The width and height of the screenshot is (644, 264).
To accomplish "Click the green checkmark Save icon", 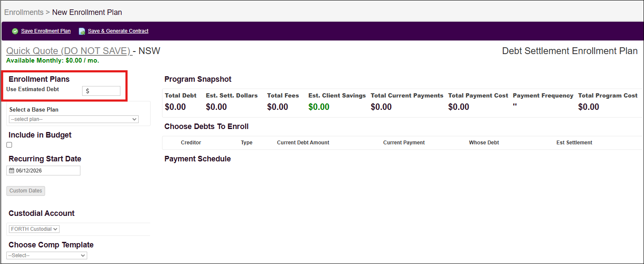I will pyautogui.click(x=15, y=31).
